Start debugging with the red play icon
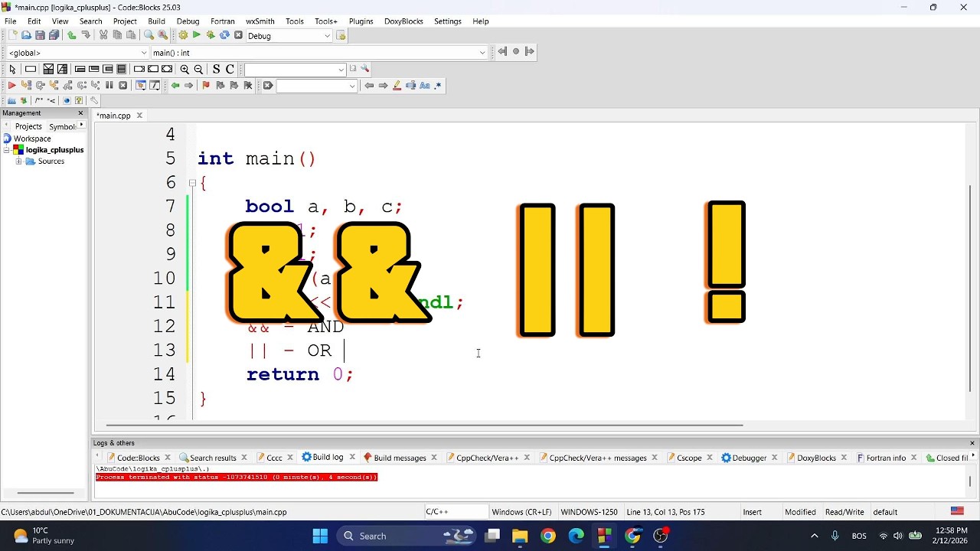The width and height of the screenshot is (980, 551). click(x=12, y=85)
